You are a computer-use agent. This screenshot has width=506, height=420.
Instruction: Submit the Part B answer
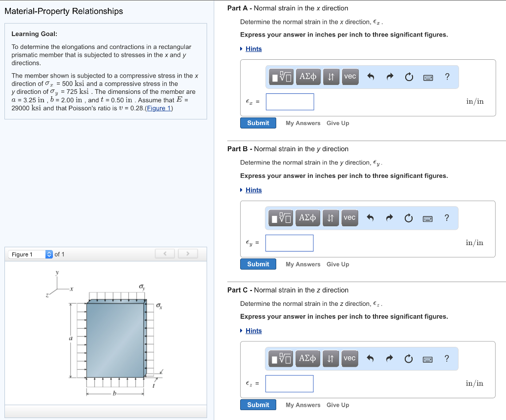pyautogui.click(x=258, y=264)
